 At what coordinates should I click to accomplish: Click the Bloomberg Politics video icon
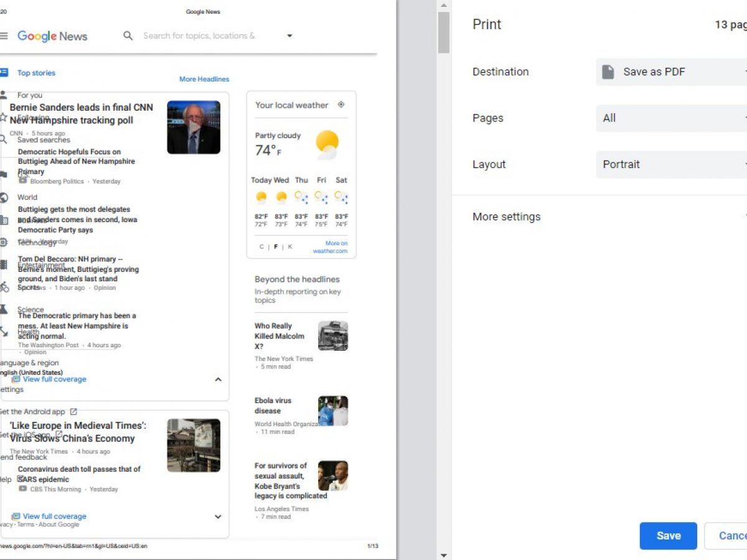[23, 180]
